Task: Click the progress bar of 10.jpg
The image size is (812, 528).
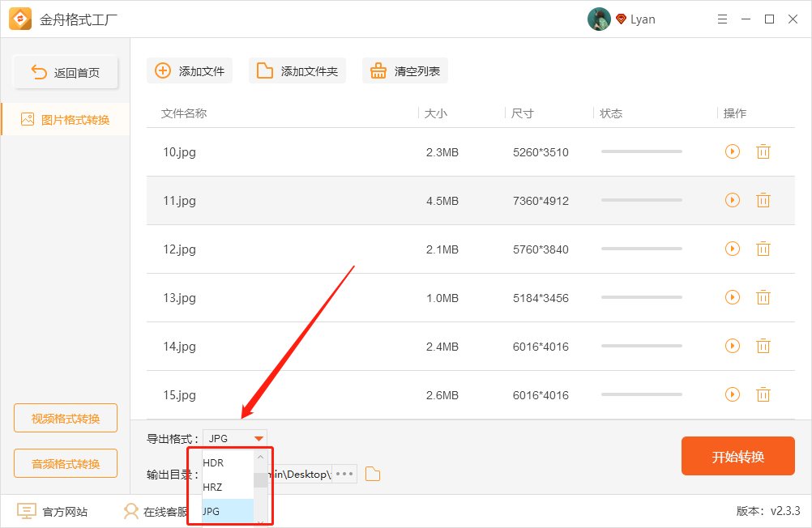Action: (642, 151)
